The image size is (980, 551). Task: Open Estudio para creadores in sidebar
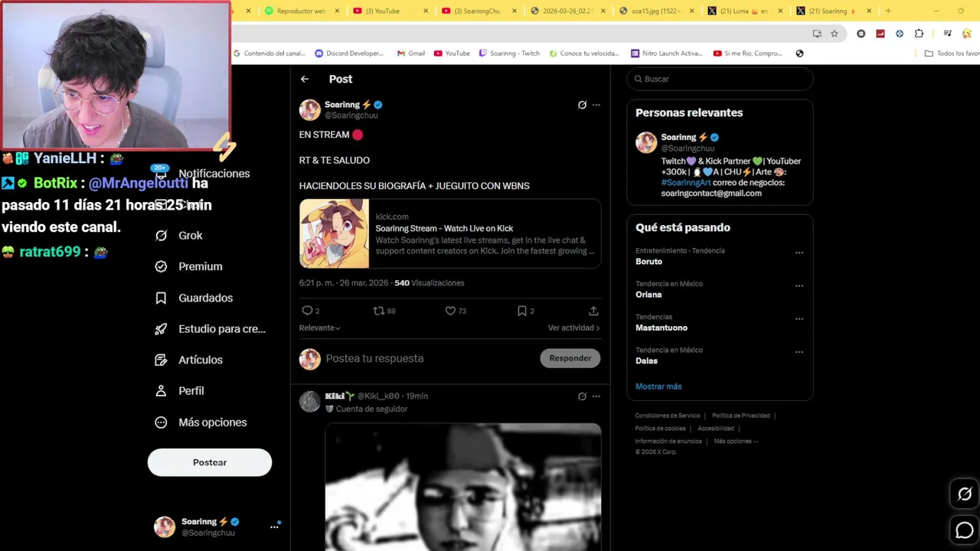pos(210,329)
